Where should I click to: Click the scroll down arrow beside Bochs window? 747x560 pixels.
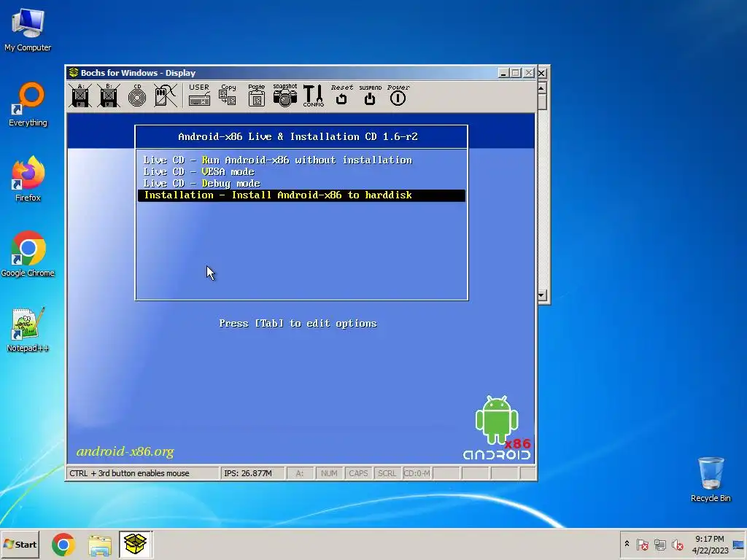tap(542, 295)
